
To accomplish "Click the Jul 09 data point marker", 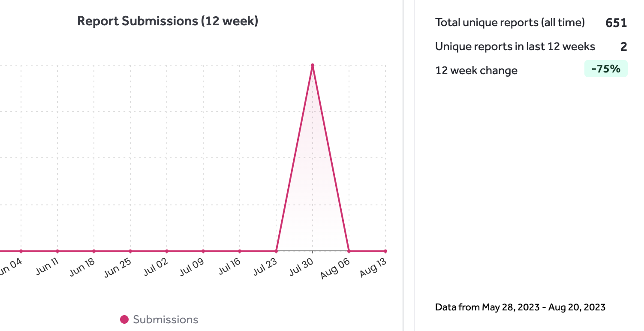I will pyautogui.click(x=203, y=251).
